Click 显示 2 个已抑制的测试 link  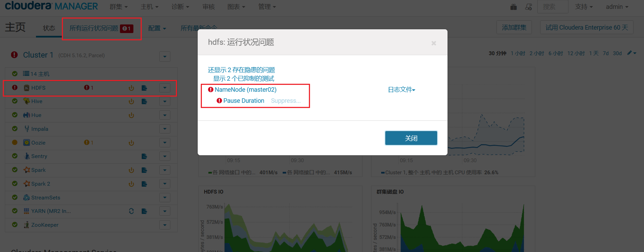[243, 78]
